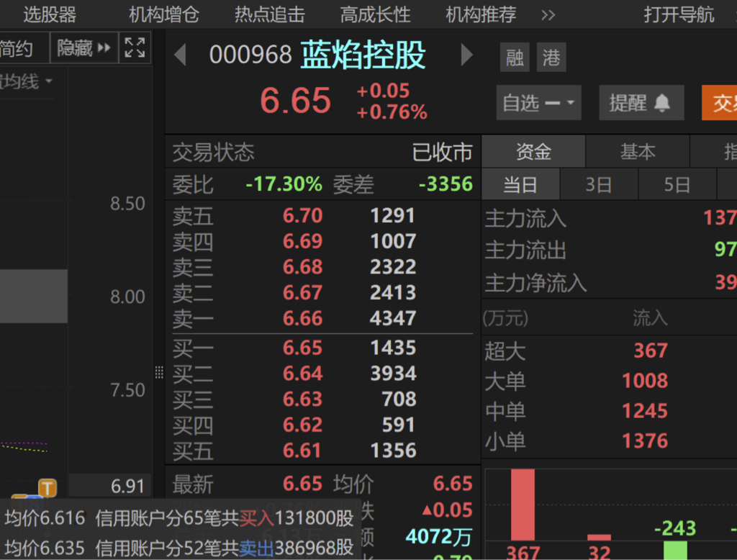Click 卖一 price 6.66
This screenshot has height=560, width=737.
click(303, 318)
